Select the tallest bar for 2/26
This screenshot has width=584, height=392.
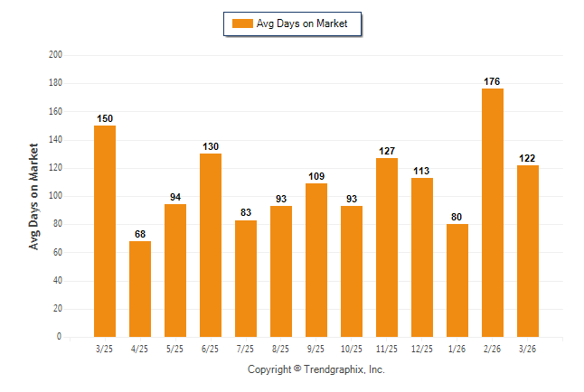[x=493, y=212]
